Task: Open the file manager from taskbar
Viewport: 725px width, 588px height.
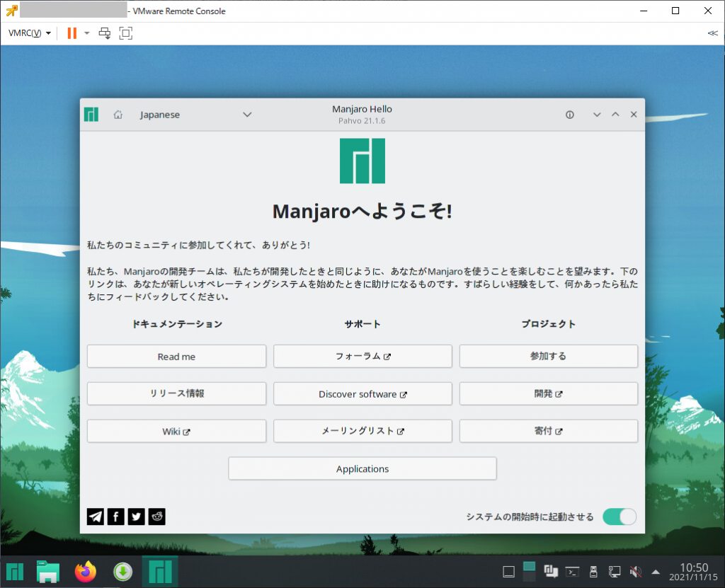Action: click(48, 572)
